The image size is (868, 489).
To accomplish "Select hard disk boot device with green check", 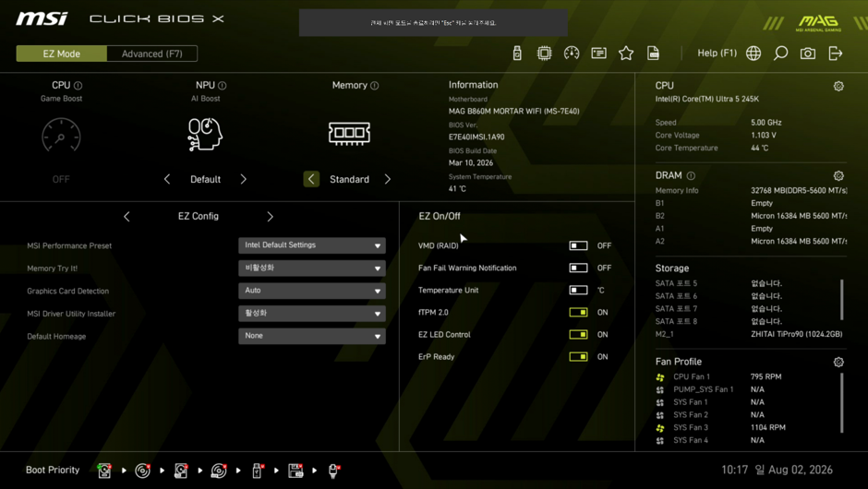I will [x=104, y=471].
